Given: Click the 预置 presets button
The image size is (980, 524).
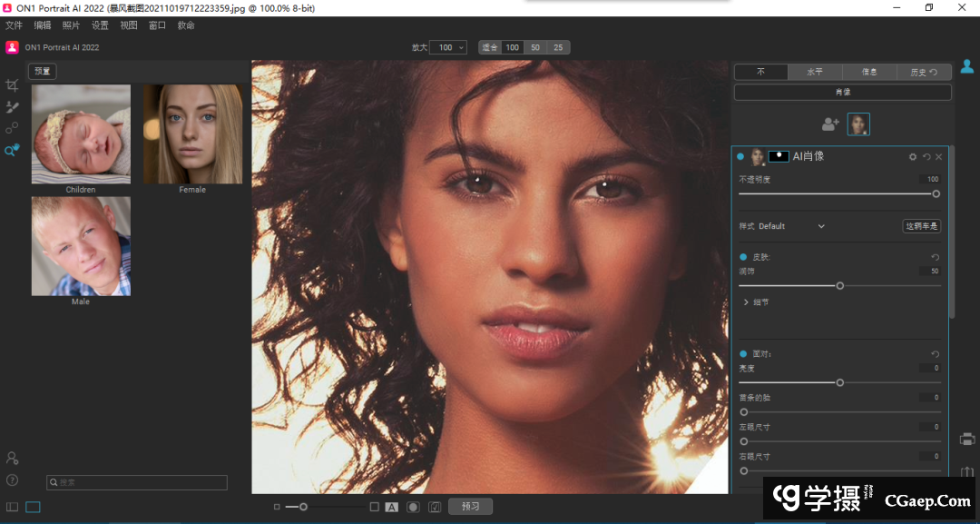Looking at the screenshot, I should click(x=42, y=71).
